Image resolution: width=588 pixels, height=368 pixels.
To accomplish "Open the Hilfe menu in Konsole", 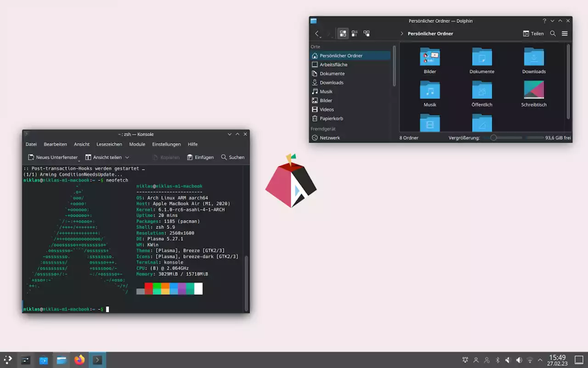I will click(x=192, y=144).
